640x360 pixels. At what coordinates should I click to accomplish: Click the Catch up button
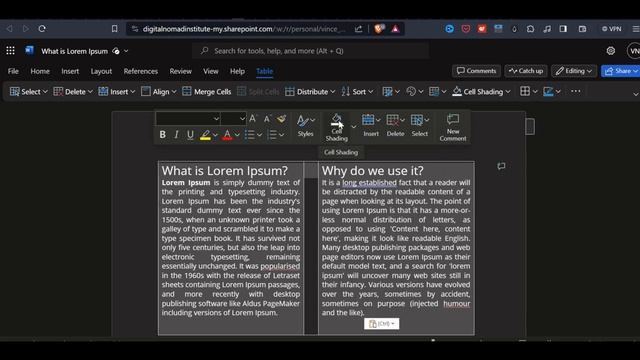coord(526,71)
